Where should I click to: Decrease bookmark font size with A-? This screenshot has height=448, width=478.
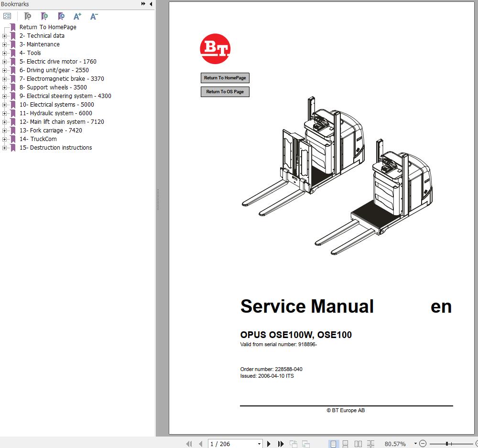(x=94, y=16)
